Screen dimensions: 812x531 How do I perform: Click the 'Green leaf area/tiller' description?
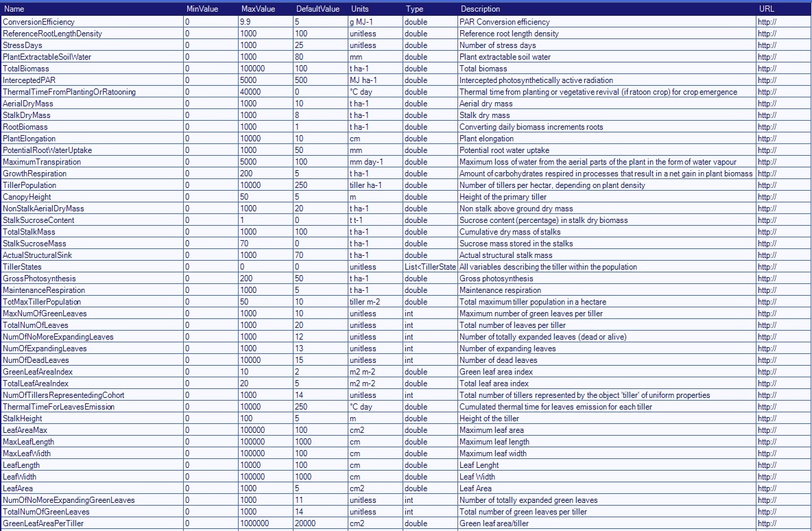606,523
